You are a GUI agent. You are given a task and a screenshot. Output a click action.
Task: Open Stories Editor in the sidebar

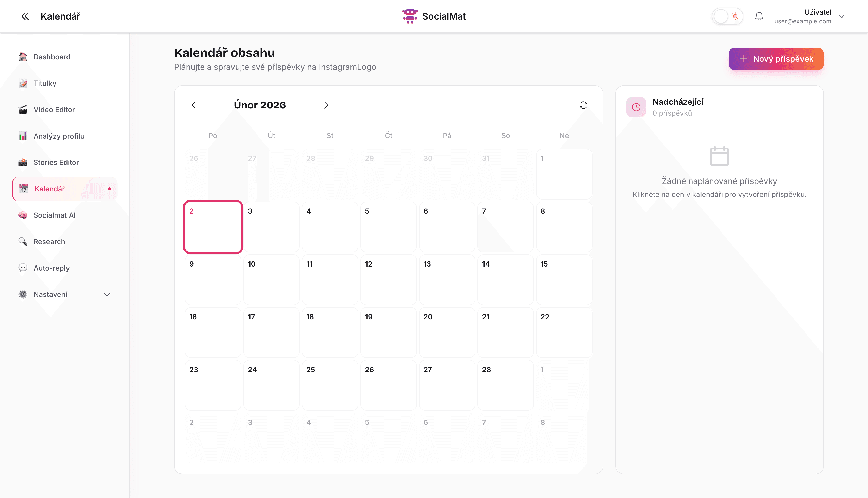coord(56,162)
